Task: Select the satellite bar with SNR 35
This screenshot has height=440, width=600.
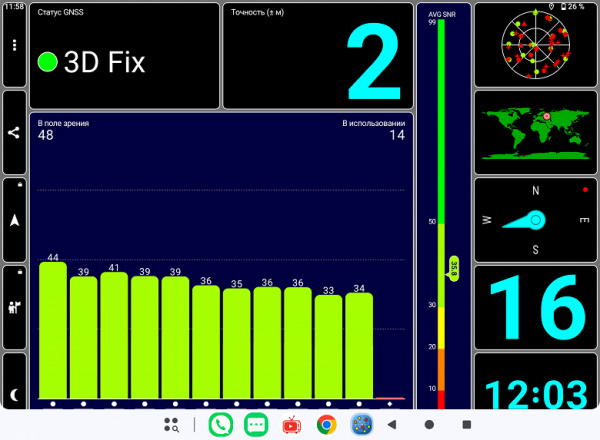Action: pos(236,344)
